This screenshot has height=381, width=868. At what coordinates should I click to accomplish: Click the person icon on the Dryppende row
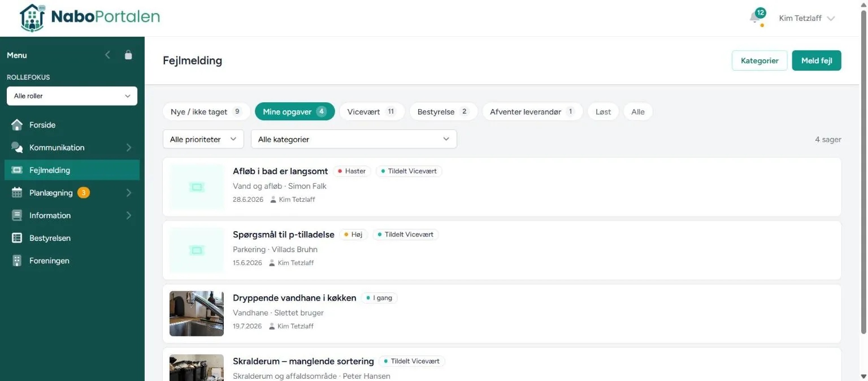tap(272, 326)
